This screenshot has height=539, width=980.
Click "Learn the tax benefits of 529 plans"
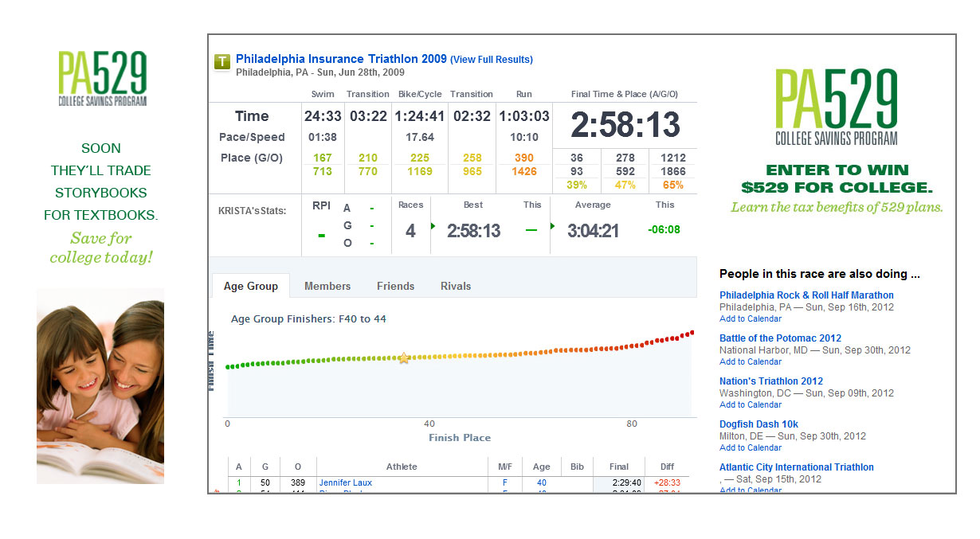(x=837, y=207)
